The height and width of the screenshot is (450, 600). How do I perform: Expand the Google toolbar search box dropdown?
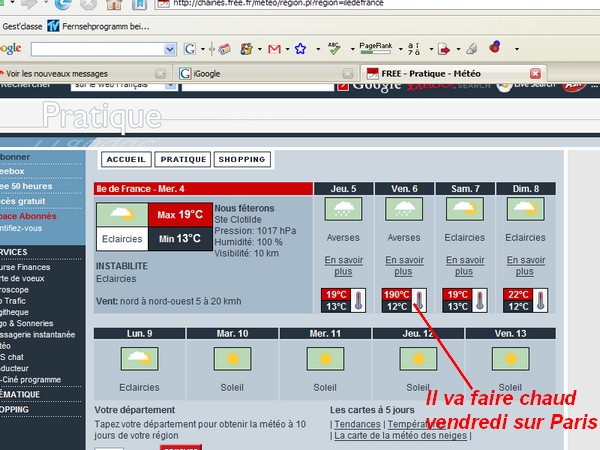(172, 49)
